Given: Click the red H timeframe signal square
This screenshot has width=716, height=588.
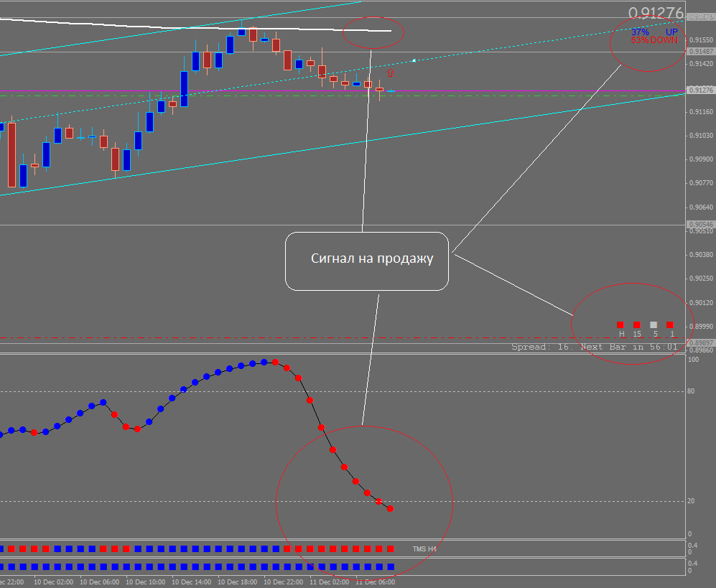Looking at the screenshot, I should coord(620,325).
